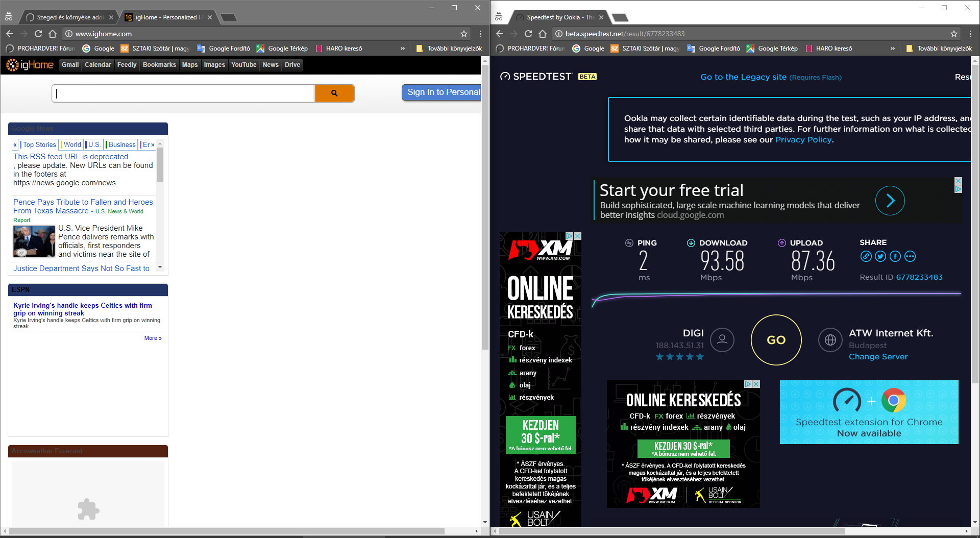This screenshot has width=980, height=538.
Task: Click Sign In to Personalize button
Action: click(x=442, y=92)
